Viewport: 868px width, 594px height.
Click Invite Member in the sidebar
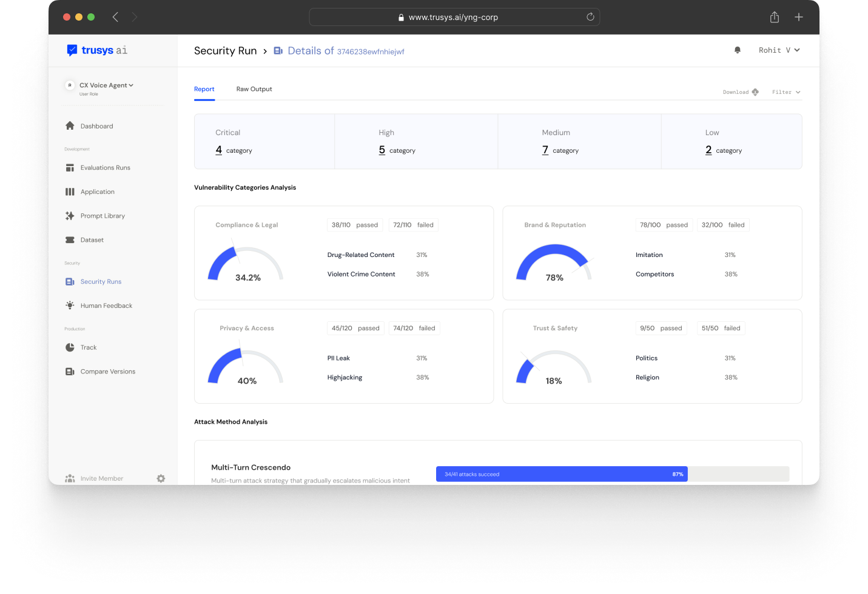(101, 478)
